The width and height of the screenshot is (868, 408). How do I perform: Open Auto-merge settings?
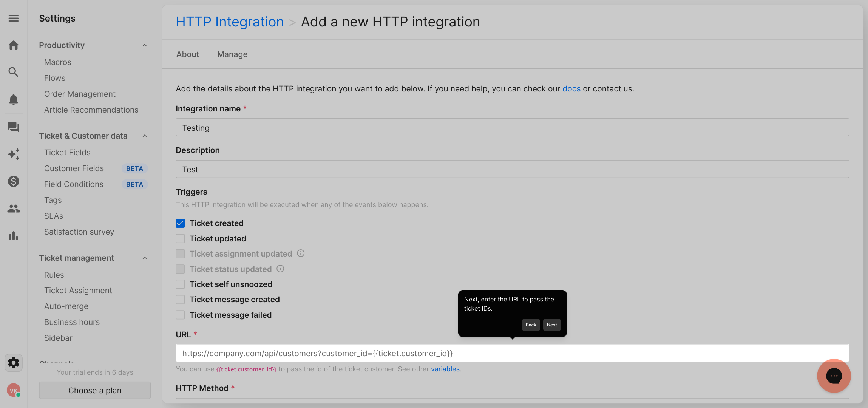point(66,306)
